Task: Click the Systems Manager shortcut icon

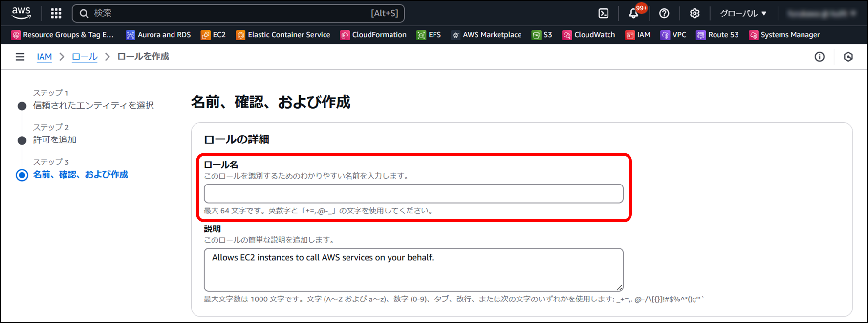Action: coord(754,35)
